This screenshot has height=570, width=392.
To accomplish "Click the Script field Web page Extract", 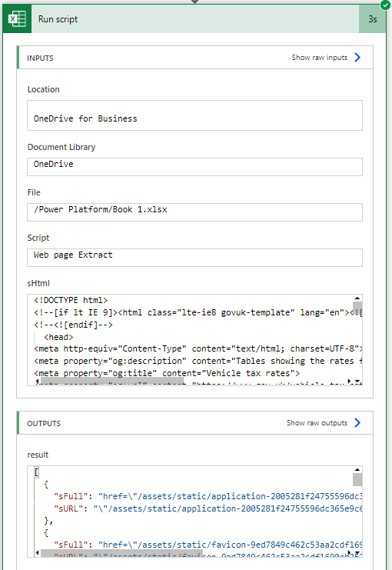I will pyautogui.click(x=194, y=258).
